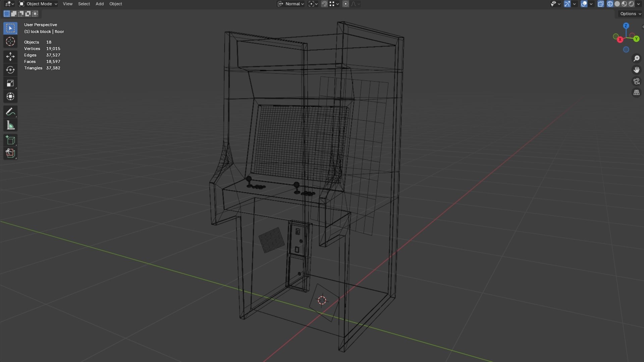
Task: Open the overlays settings dropdown arrow
Action: [591, 4]
